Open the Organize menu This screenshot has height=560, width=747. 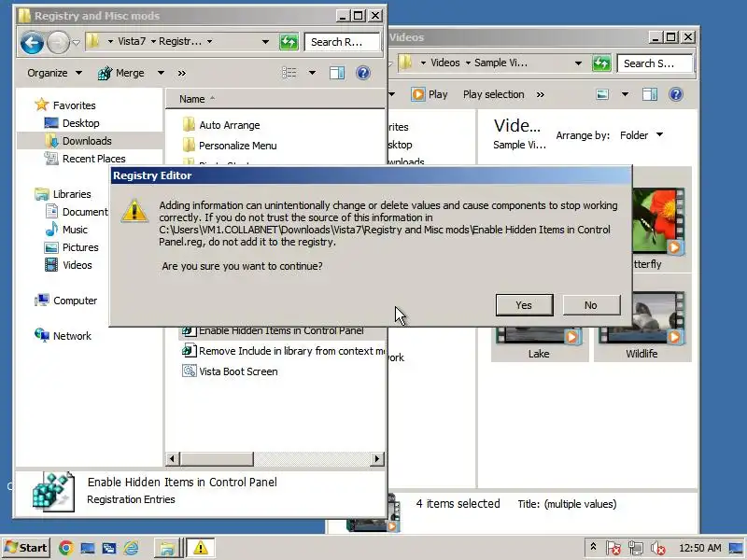coord(54,73)
